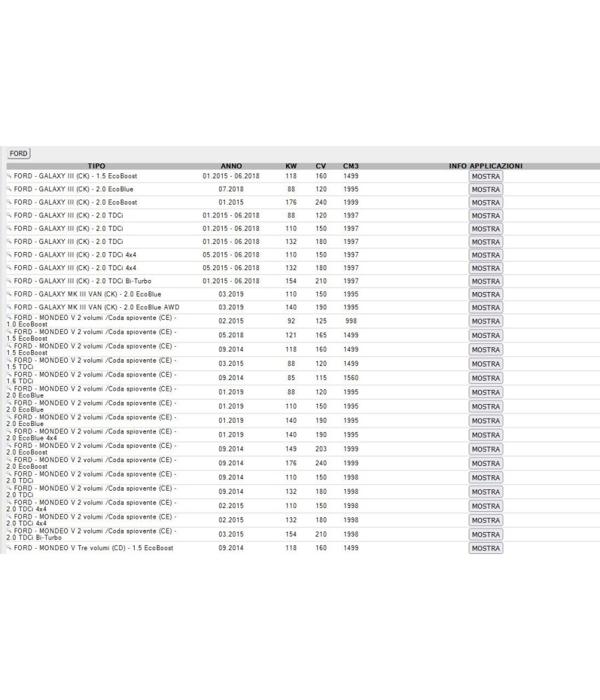Click CV value 203
The image size is (600, 700).
[321, 449]
